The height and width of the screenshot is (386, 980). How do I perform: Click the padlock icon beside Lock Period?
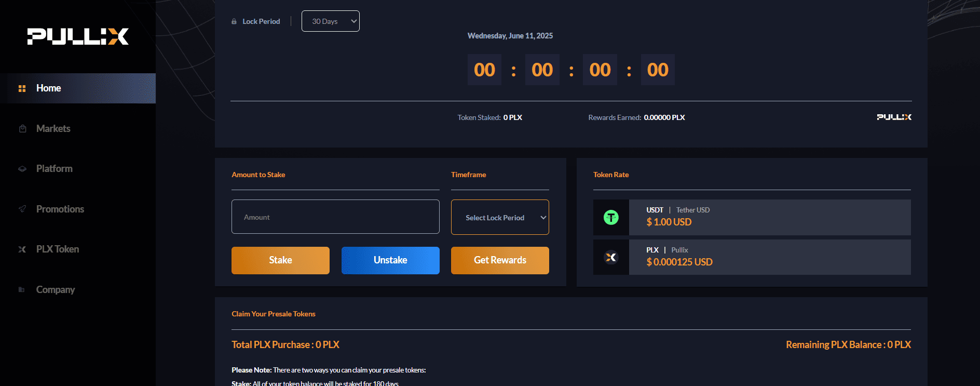coord(234,21)
